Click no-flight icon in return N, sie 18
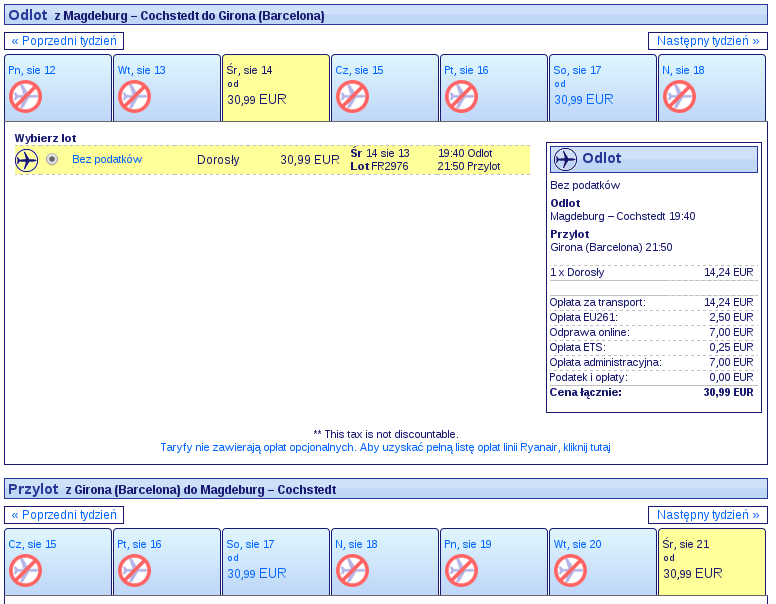 click(x=352, y=570)
